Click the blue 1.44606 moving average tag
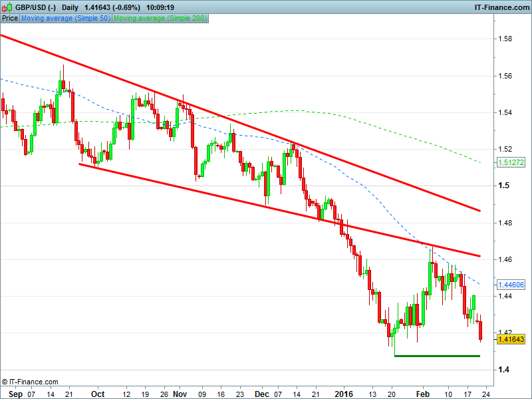Image resolution: width=532 pixels, height=399 pixels. click(x=511, y=285)
